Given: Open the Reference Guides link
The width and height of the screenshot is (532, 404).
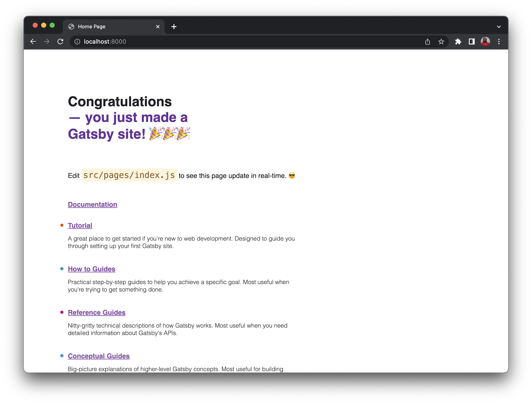Looking at the screenshot, I should (x=97, y=312).
